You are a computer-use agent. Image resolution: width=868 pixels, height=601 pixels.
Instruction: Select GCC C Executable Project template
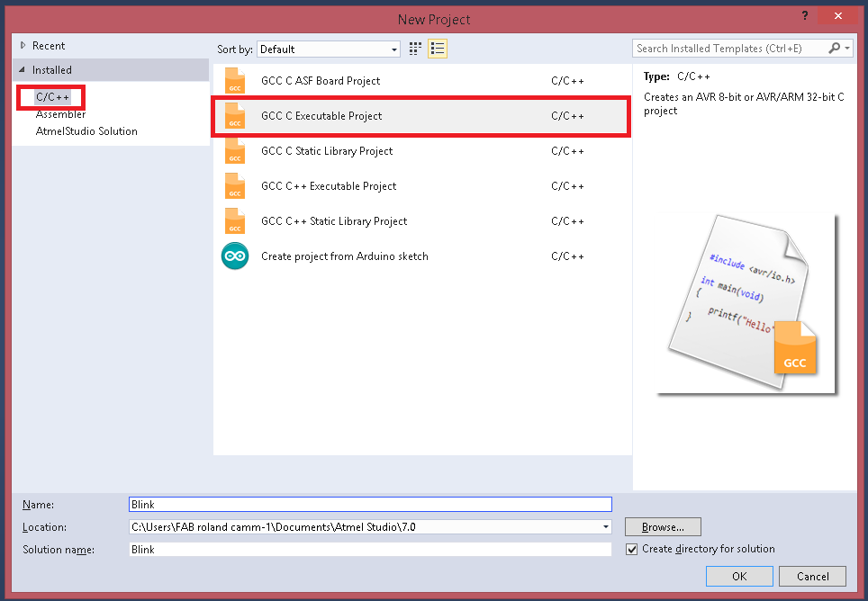coord(421,116)
